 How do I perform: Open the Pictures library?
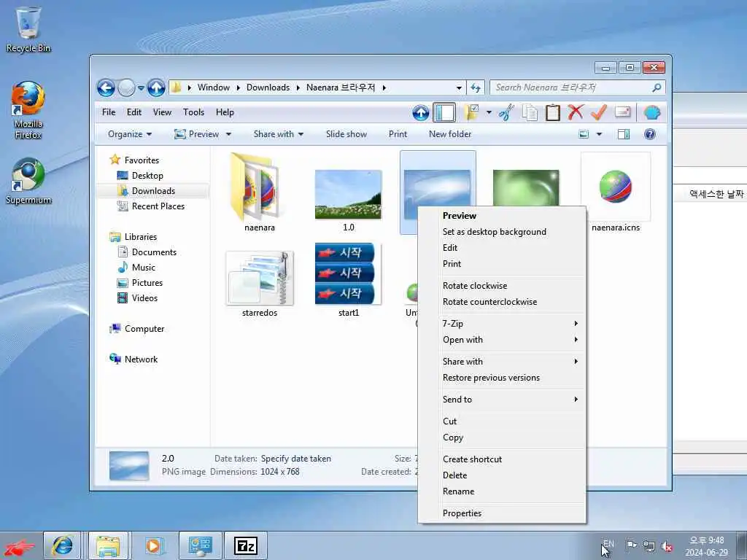tap(147, 283)
